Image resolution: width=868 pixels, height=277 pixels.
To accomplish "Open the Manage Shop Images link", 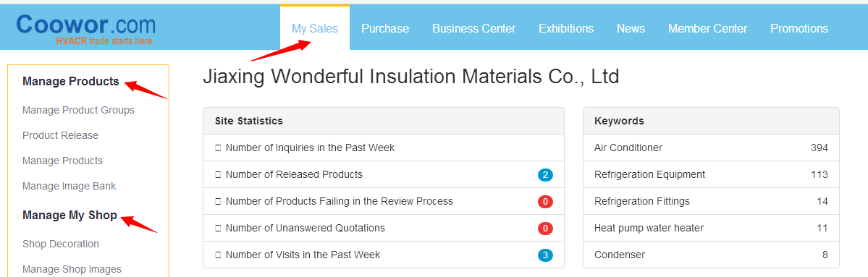I will pyautogui.click(x=72, y=269).
